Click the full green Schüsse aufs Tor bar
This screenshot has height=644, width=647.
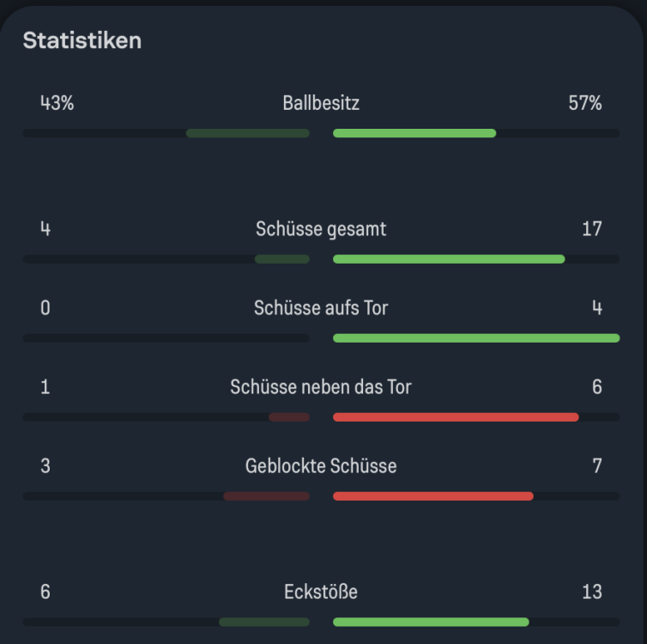click(476, 338)
